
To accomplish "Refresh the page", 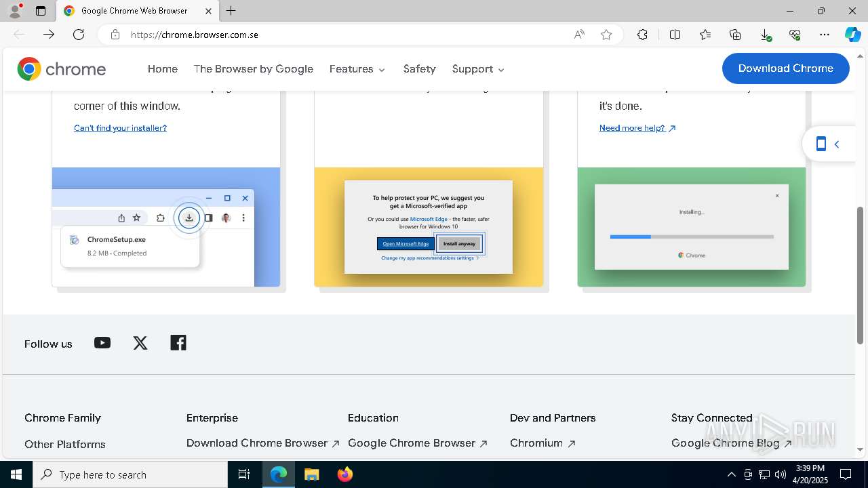I will (79, 35).
